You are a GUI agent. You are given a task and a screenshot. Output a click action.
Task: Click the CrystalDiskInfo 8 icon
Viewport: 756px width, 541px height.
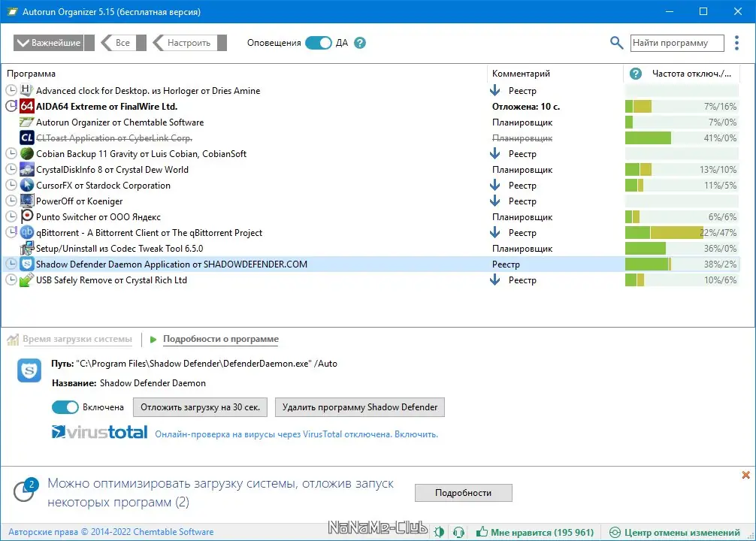click(x=27, y=170)
